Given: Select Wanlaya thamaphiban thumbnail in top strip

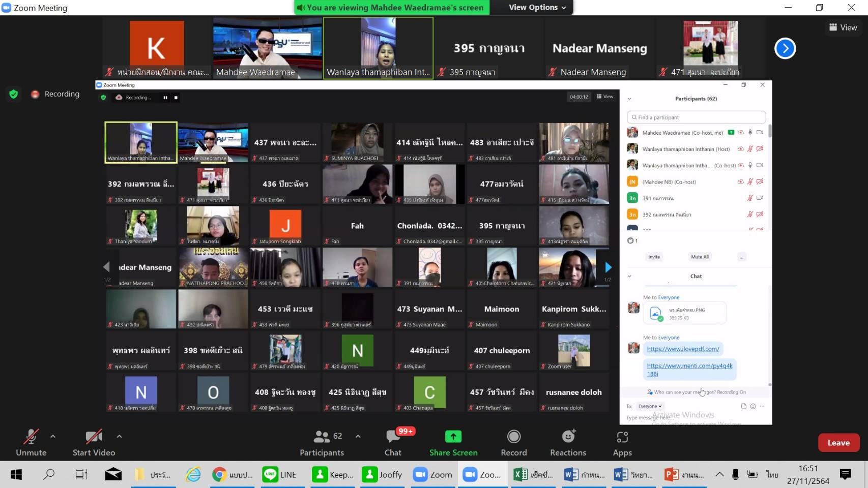Looking at the screenshot, I should coord(378,48).
